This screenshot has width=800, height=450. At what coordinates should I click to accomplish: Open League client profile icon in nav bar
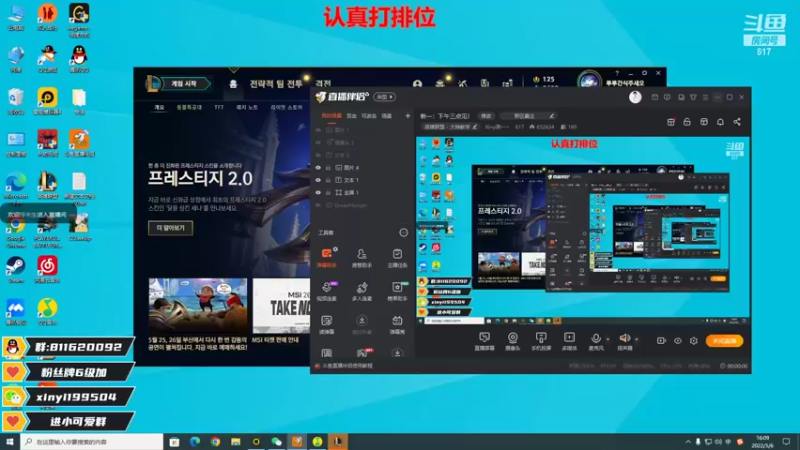[x=417, y=83]
